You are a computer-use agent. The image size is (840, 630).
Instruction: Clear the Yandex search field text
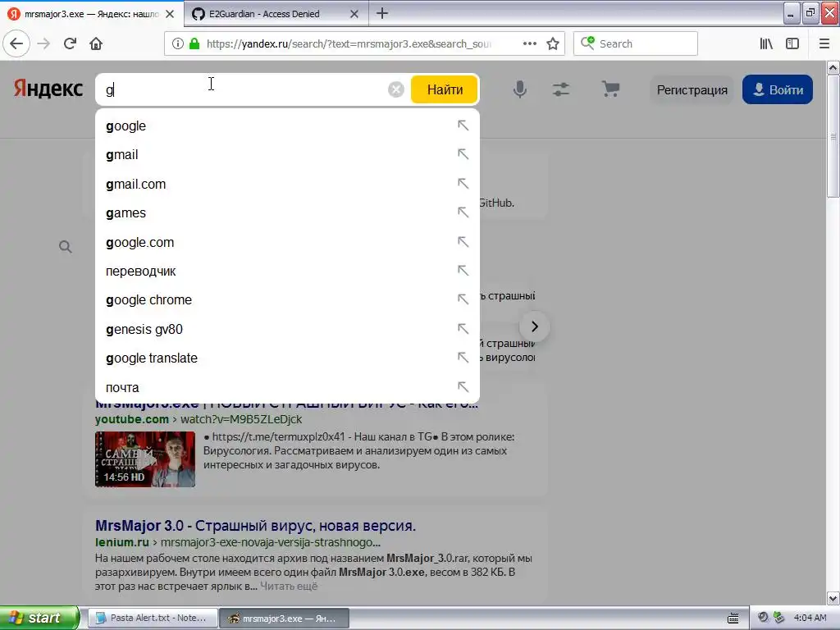(x=396, y=89)
